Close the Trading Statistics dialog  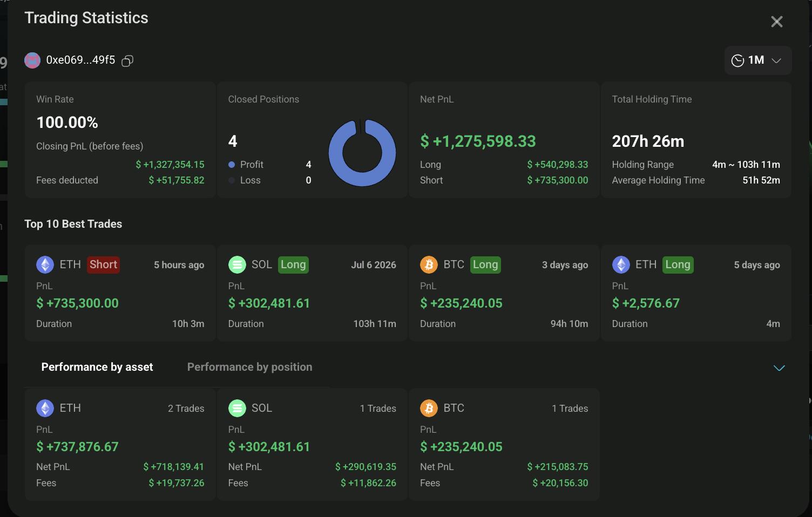click(777, 22)
